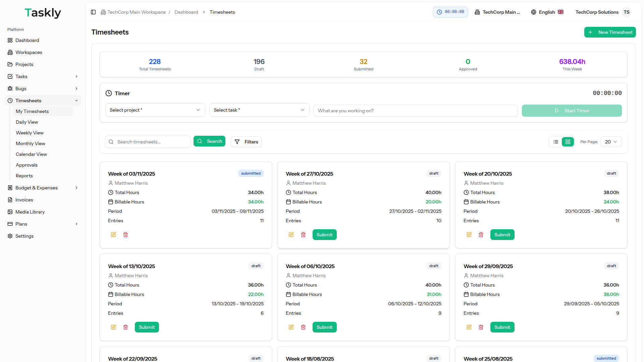Open edit pencil on Week of 03/11/2025

[113, 235]
